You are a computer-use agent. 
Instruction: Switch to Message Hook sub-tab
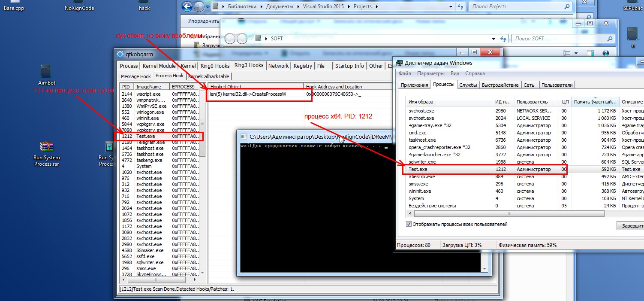click(x=136, y=76)
